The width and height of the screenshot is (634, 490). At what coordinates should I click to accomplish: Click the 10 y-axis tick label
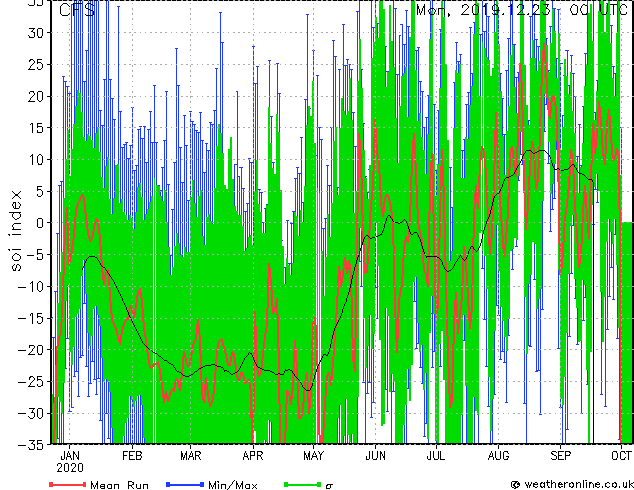pyautogui.click(x=38, y=160)
